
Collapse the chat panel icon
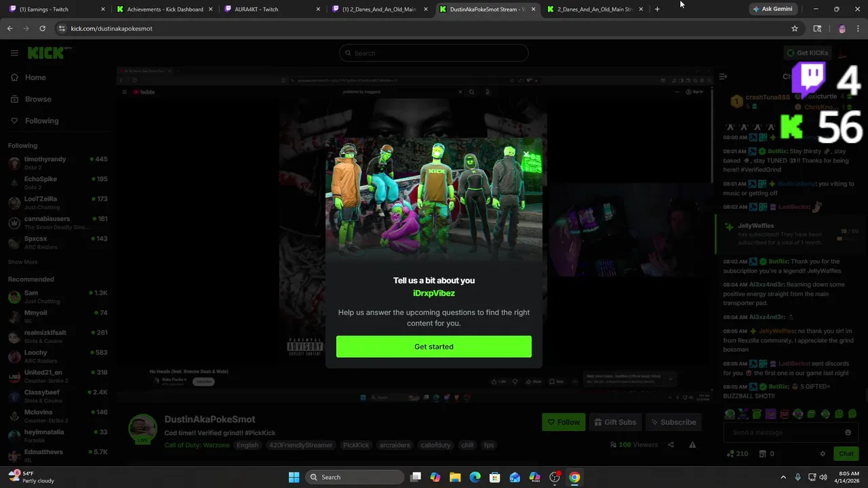(x=723, y=77)
